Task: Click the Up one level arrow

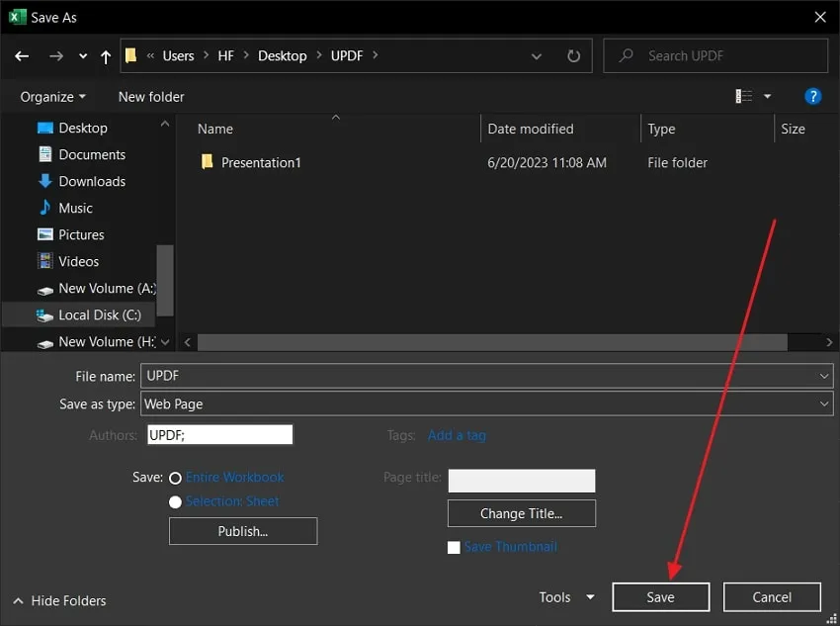Action: pos(106,56)
